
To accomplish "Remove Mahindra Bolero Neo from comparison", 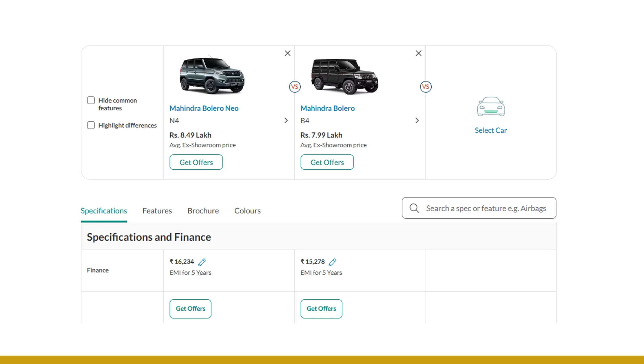I will click(287, 53).
